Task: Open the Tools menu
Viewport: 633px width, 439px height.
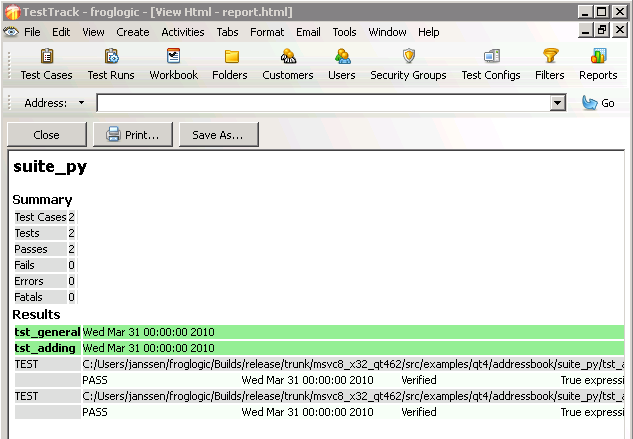Action: pyautogui.click(x=344, y=32)
